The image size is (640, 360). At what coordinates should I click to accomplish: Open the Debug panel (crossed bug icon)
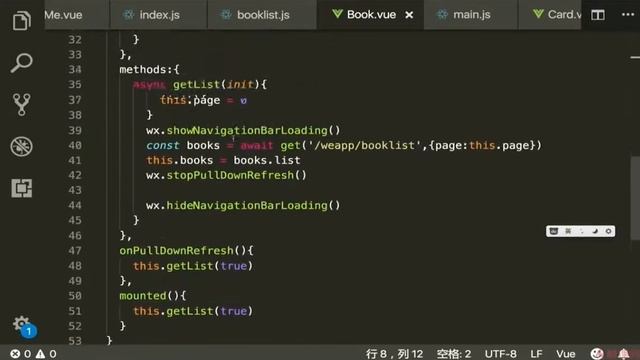[22, 147]
